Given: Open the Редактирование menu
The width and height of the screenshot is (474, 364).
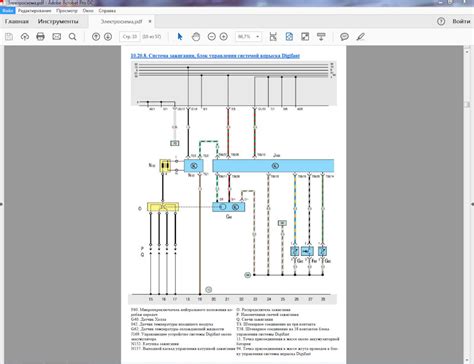Looking at the screenshot, I should (x=35, y=11).
